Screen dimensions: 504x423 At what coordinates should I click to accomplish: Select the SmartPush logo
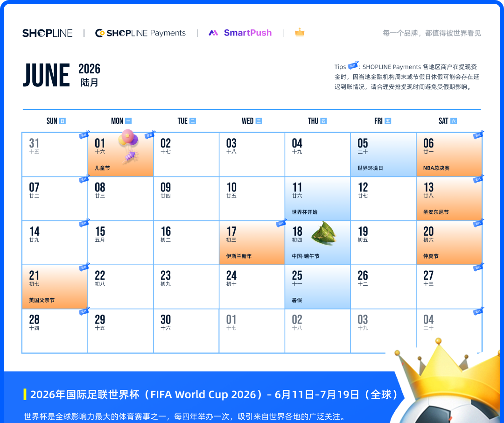pos(240,33)
